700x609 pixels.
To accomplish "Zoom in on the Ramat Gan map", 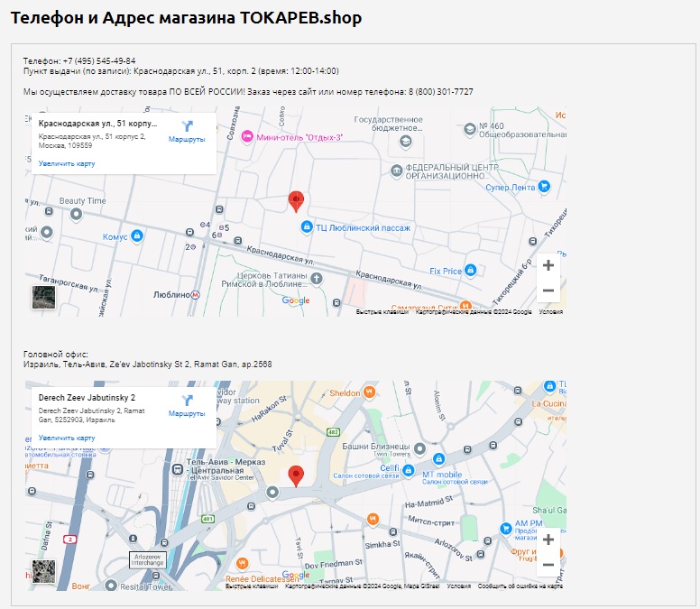I will (548, 540).
